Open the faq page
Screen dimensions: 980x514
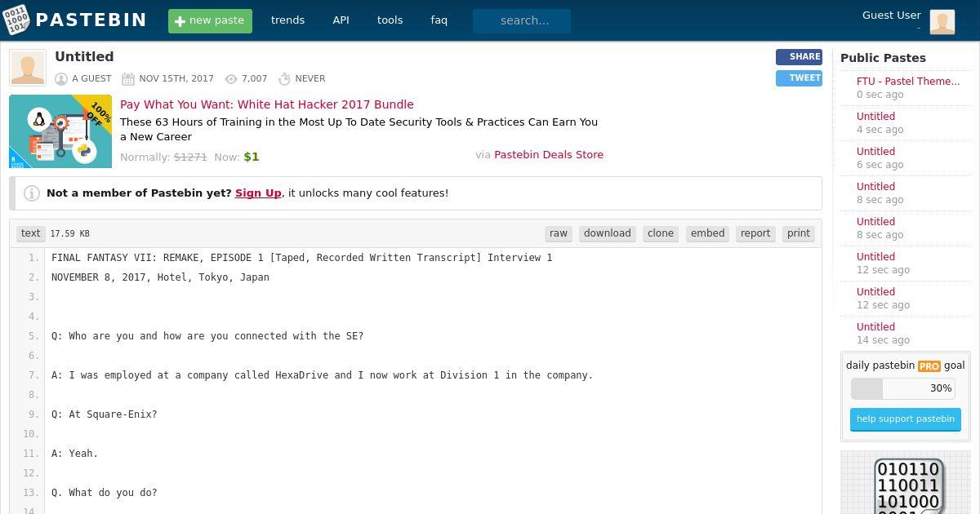(x=439, y=20)
